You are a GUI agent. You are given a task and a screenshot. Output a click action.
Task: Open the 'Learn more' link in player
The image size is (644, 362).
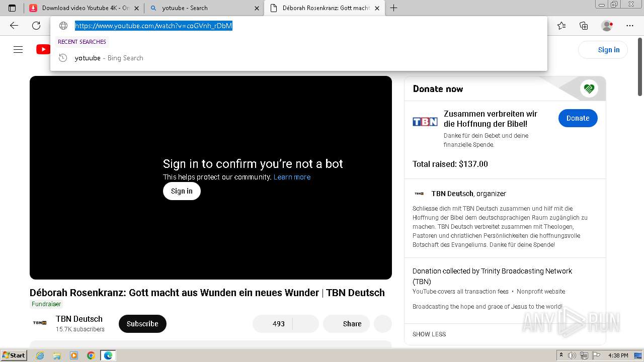coord(292,177)
